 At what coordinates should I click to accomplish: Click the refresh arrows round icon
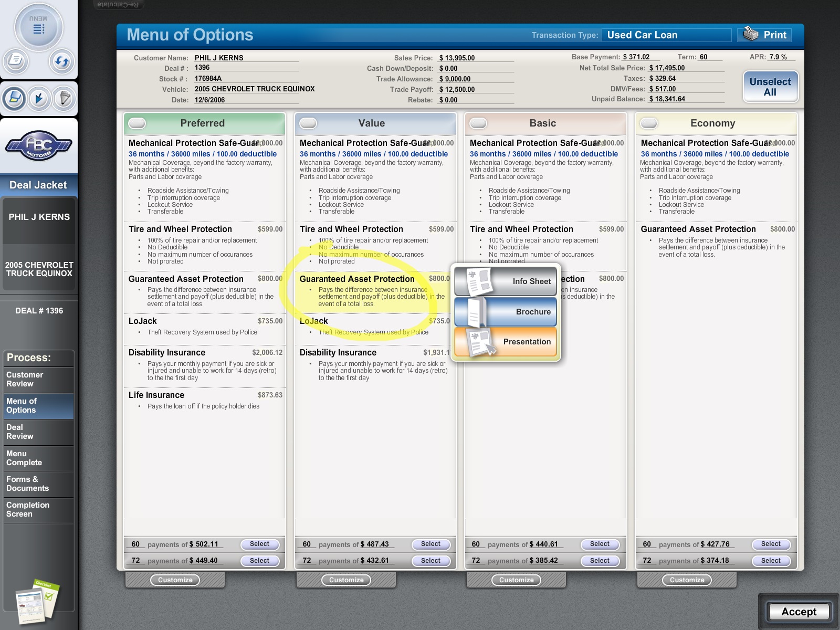[62, 61]
